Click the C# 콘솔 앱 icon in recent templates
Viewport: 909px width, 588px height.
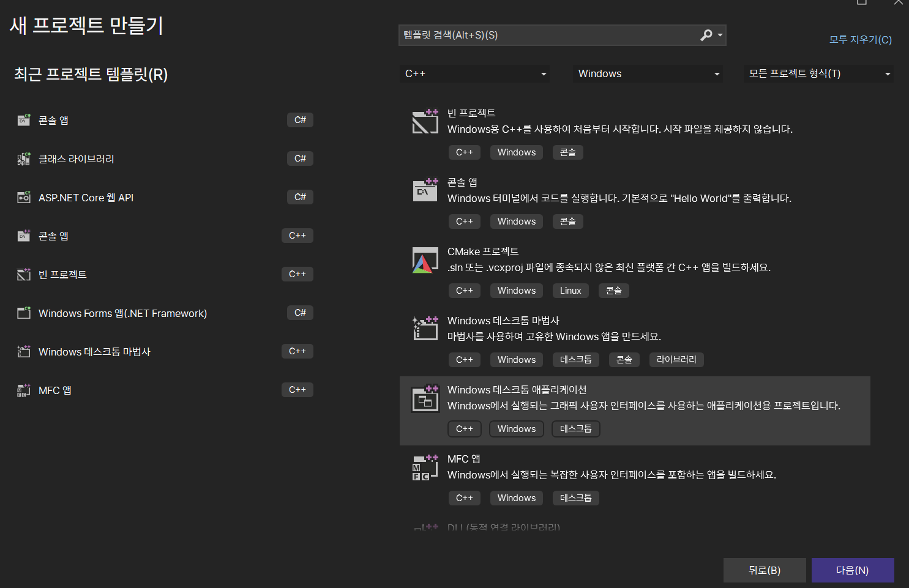[x=24, y=120]
